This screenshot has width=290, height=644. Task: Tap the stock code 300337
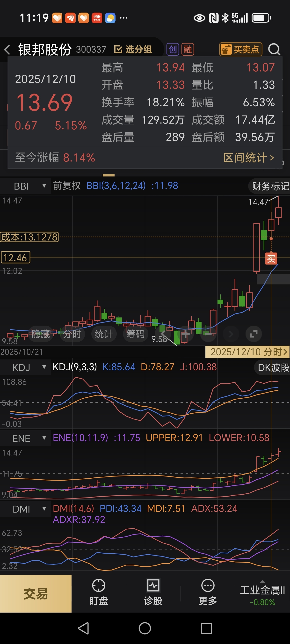coord(91,50)
